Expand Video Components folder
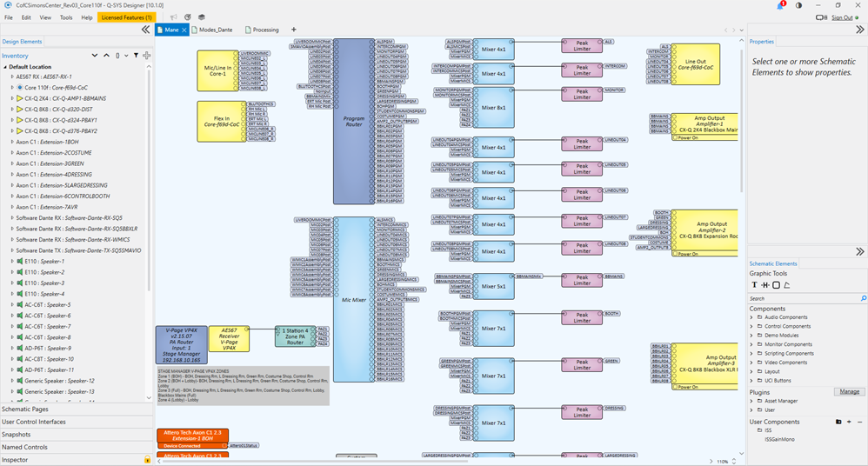Screen dimensions: 868x466 pos(751,363)
